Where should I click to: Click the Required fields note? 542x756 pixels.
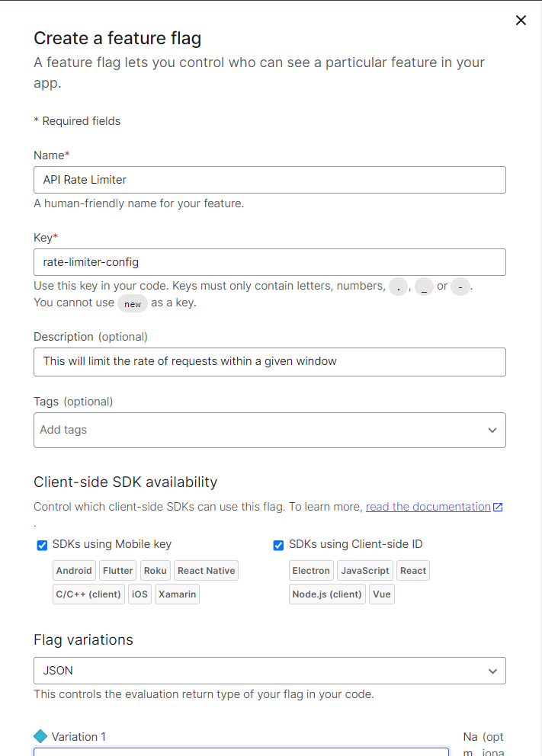coord(77,121)
